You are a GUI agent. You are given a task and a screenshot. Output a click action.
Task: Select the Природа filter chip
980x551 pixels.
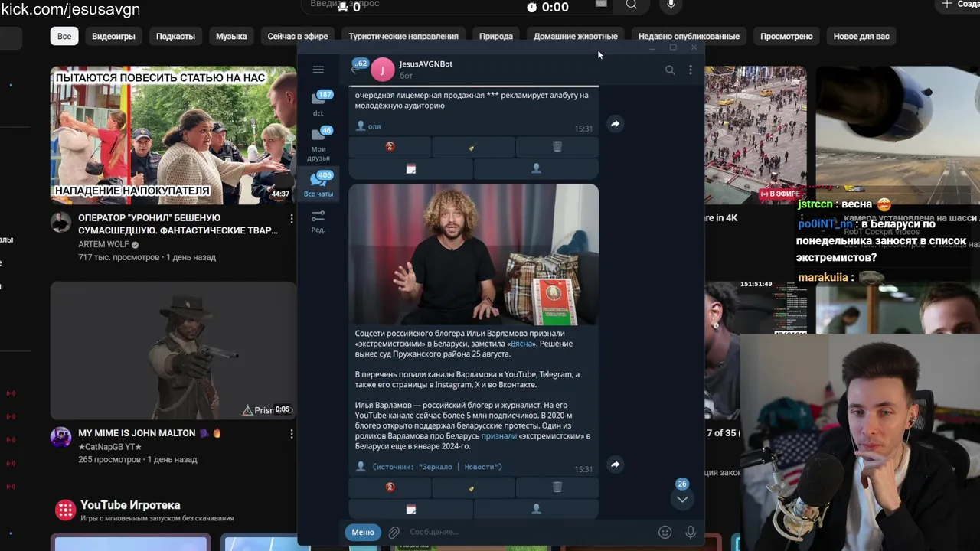coord(496,36)
